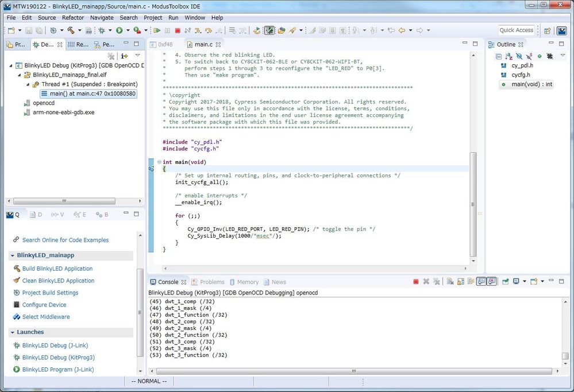
Task: Enable Scroll Lock in the Console
Action: coord(460,281)
